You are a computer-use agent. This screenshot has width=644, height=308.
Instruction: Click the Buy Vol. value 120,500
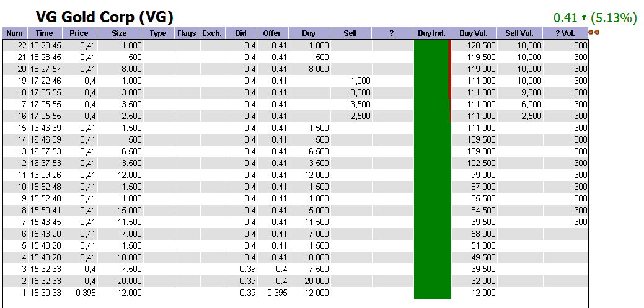482,46
